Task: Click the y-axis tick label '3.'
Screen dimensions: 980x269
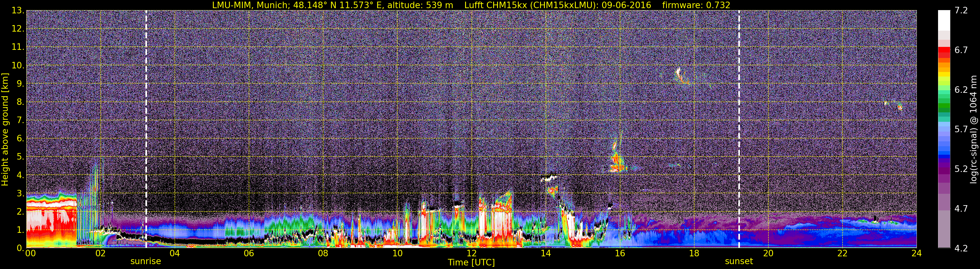Action: [20, 193]
